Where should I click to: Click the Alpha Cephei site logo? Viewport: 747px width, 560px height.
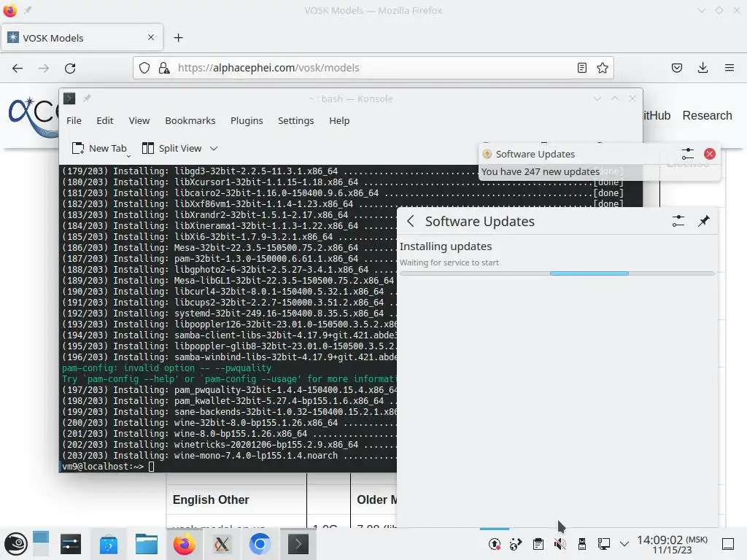pos(32,117)
